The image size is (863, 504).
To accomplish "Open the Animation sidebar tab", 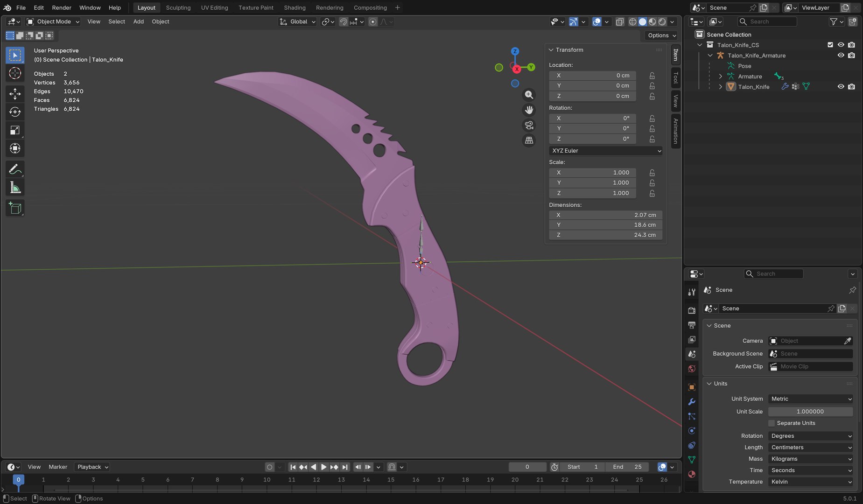I will click(x=675, y=131).
